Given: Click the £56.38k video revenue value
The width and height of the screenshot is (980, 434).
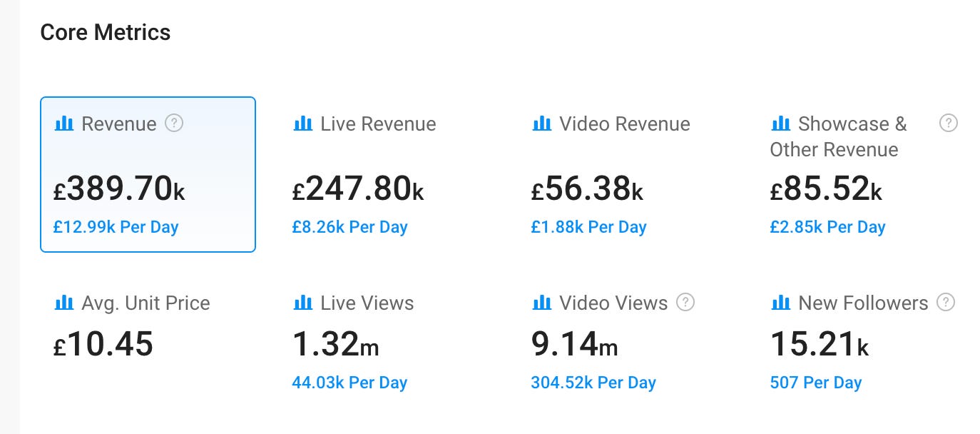Looking at the screenshot, I should pos(587,189).
